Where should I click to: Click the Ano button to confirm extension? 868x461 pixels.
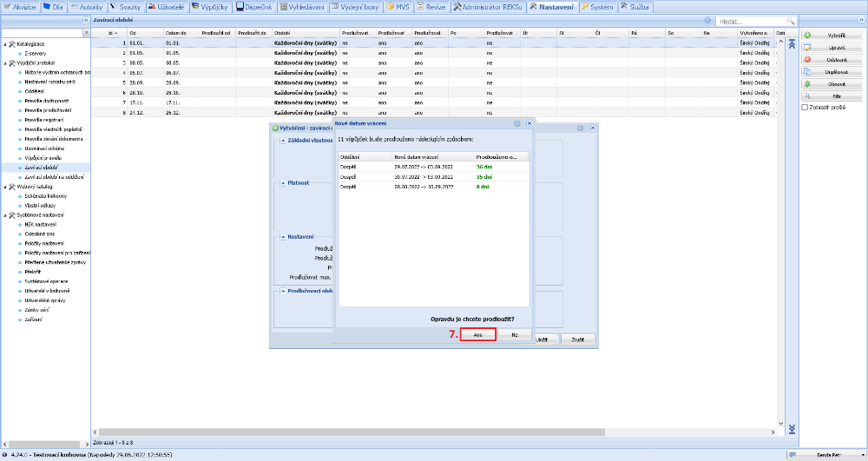[477, 334]
